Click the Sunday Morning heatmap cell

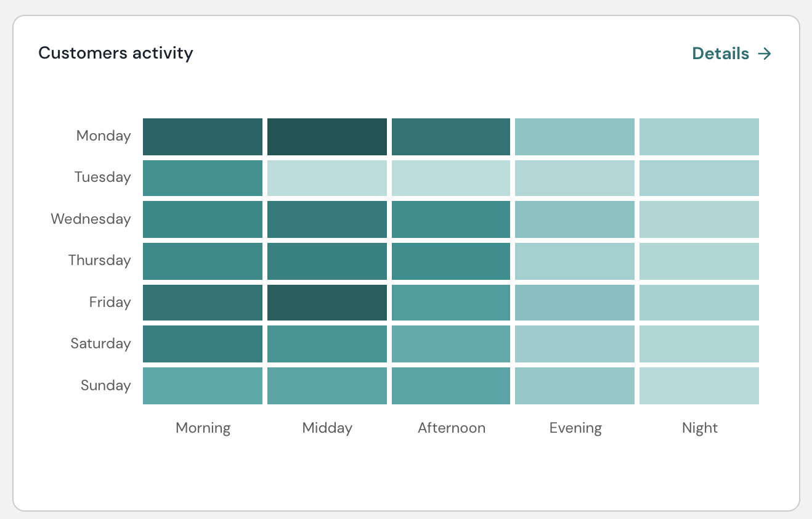pos(203,386)
